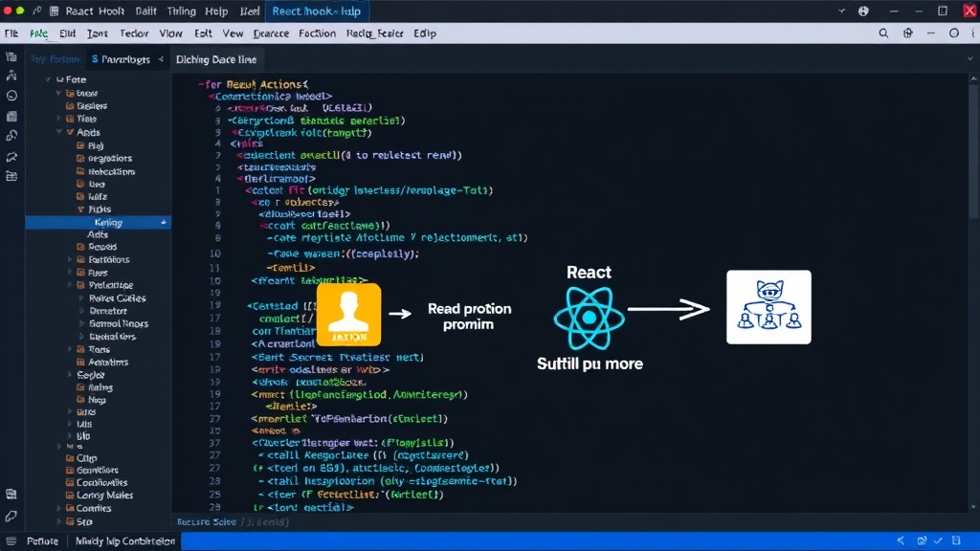
Task: Expand the Tines folder
Action: (58, 119)
